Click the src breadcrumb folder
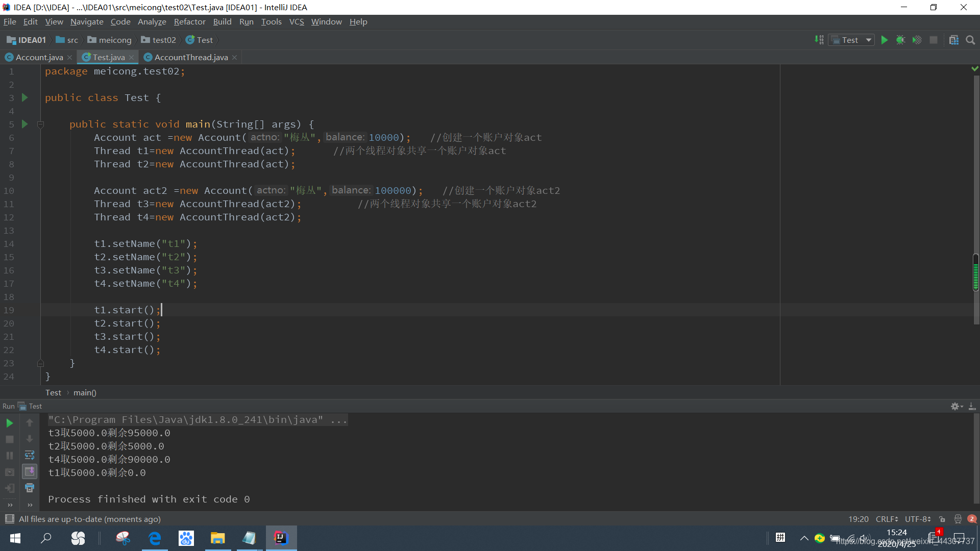Screen dimensions: 980x551 click(x=67, y=40)
